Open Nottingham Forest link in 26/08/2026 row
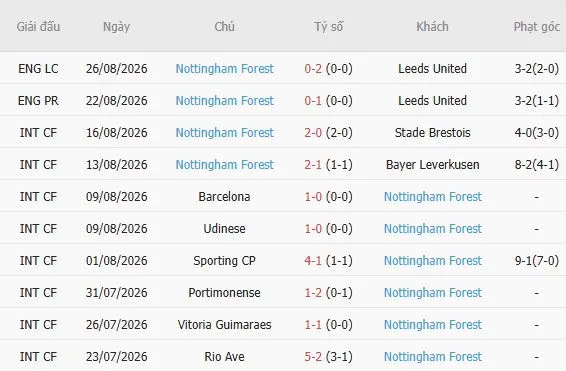 click(224, 69)
